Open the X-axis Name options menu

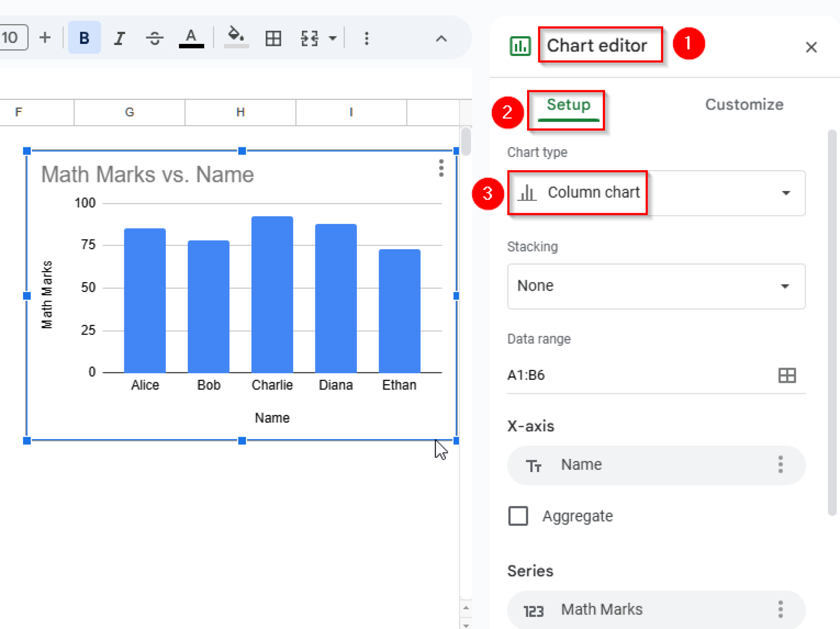(x=781, y=465)
